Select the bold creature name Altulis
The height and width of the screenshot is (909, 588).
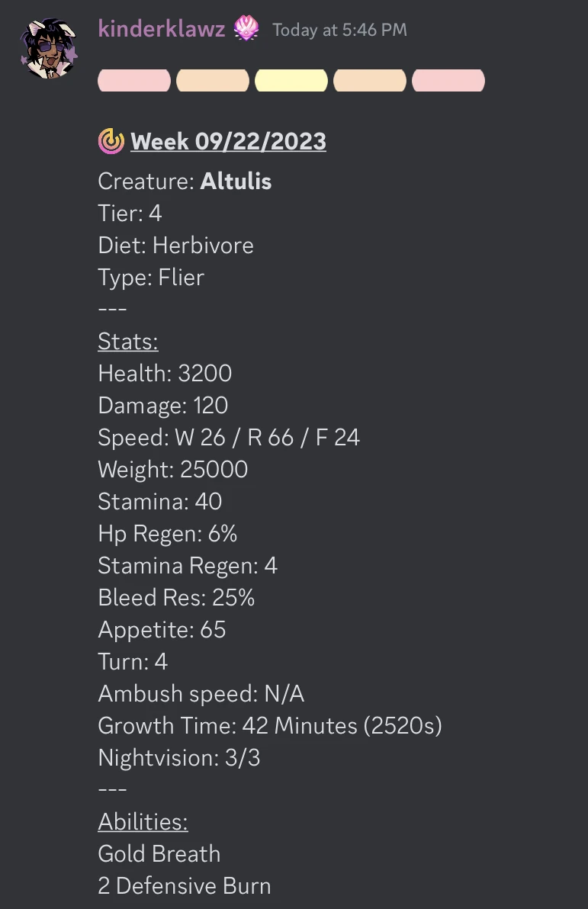pyautogui.click(x=236, y=181)
